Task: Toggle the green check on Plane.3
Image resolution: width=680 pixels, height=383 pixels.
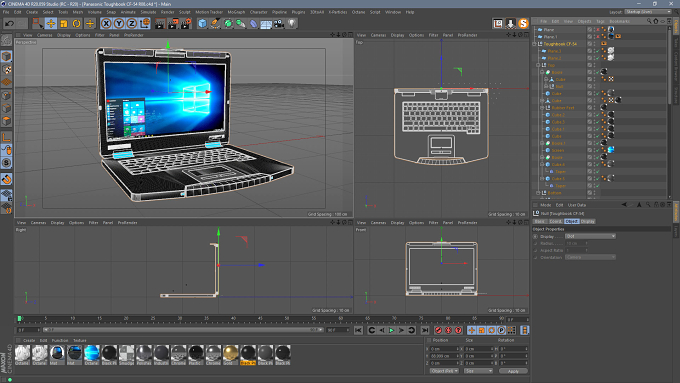Action: [x=598, y=51]
